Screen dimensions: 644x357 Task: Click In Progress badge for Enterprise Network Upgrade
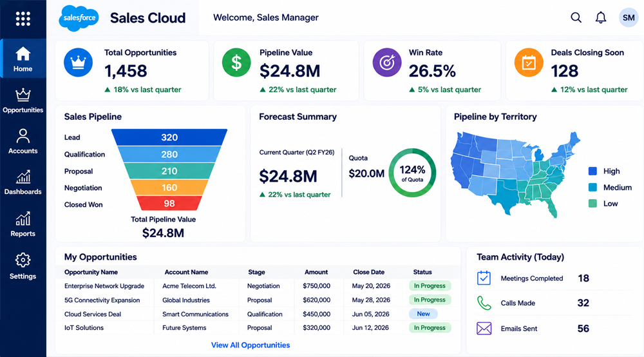pyautogui.click(x=430, y=285)
